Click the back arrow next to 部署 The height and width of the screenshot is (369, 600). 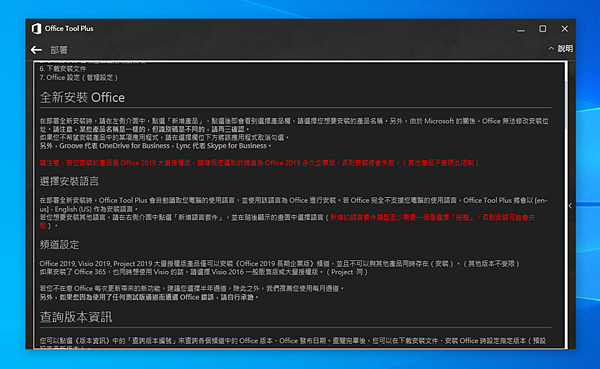(x=36, y=50)
